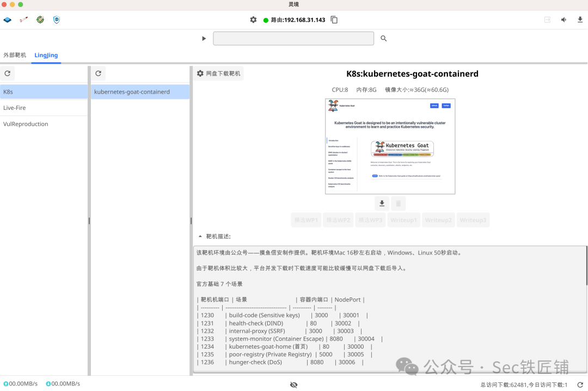Viewport: 588px width, 391px height.
Task: Click 精选WP3 button
Action: 371,220
